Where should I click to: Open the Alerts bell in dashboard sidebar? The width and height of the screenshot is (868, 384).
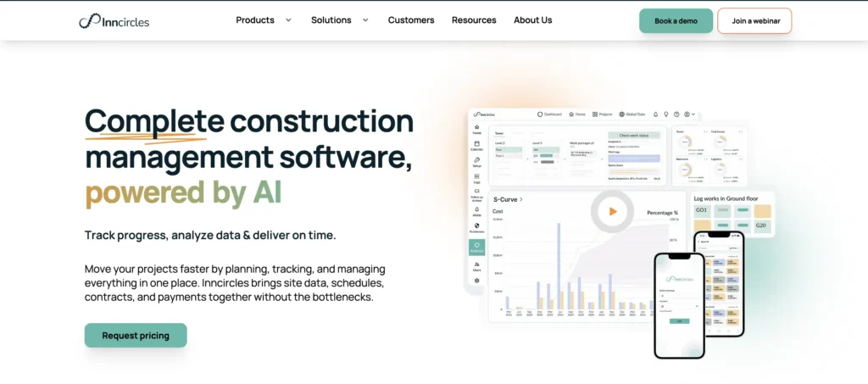pos(476,211)
